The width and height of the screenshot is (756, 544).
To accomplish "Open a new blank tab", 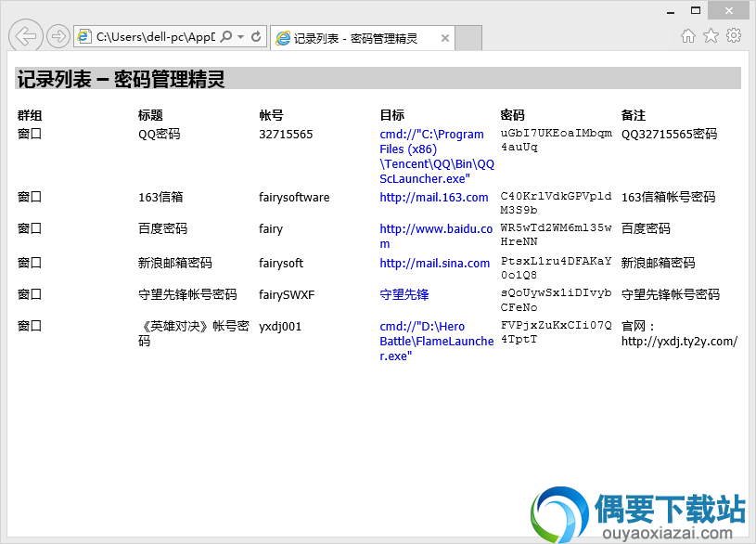I will coord(468,38).
